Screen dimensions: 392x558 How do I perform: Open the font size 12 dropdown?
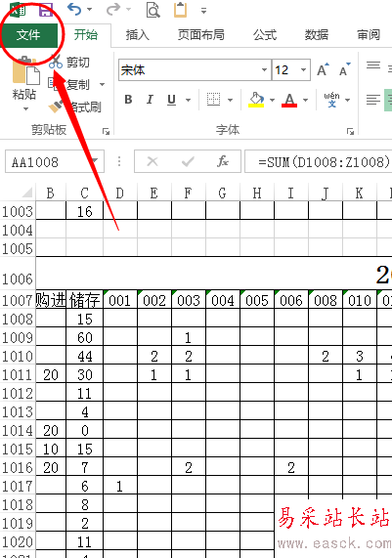[x=303, y=69]
